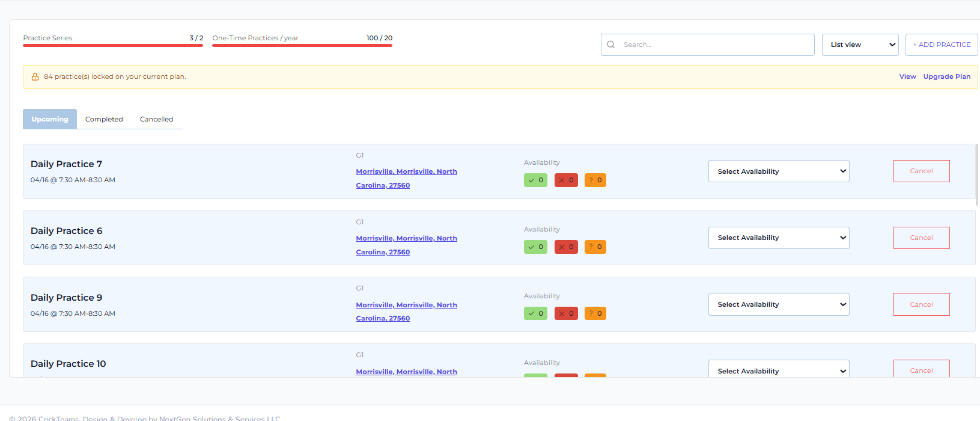Image resolution: width=980 pixels, height=421 pixels.
Task: Cancel Daily Practice 9
Action: tap(921, 304)
